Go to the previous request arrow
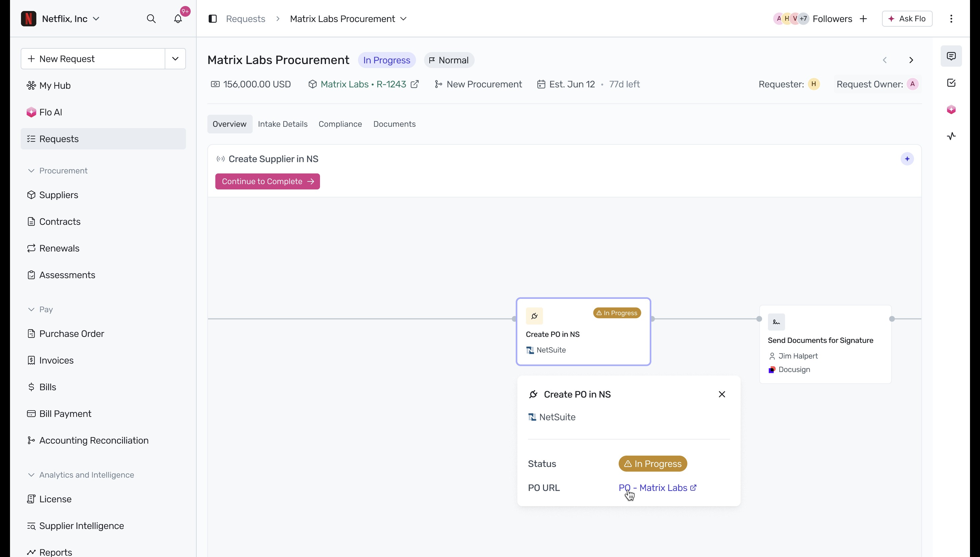Viewport: 980px width, 557px height. pos(884,60)
